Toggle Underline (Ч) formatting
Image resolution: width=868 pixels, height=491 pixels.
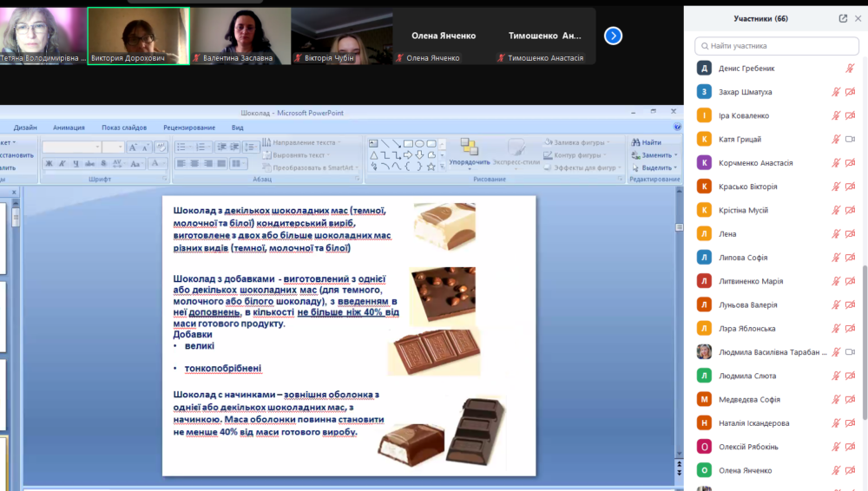tap(76, 163)
